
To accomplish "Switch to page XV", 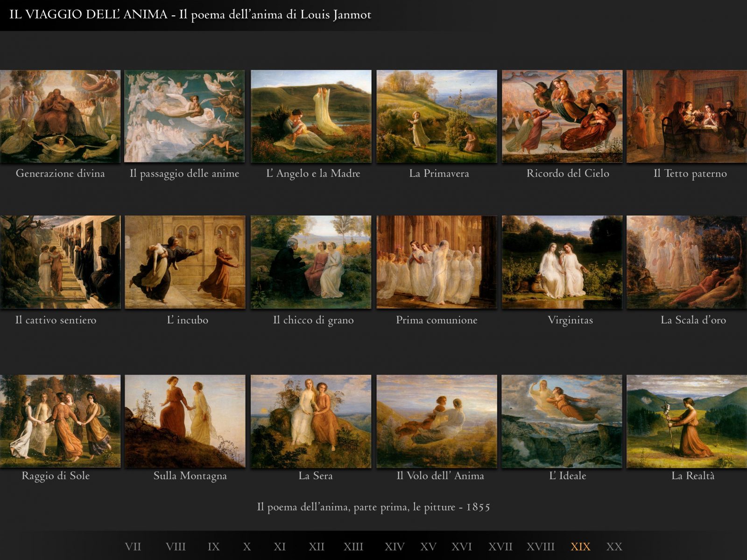I will [428, 546].
